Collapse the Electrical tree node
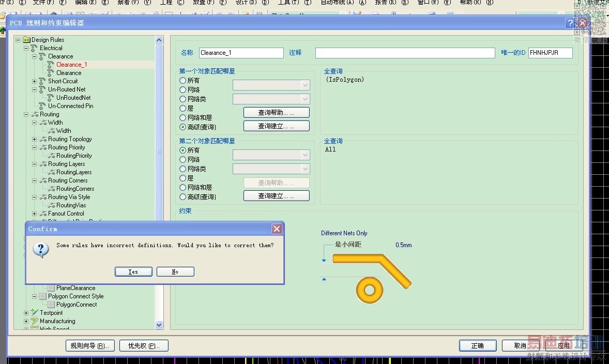The height and width of the screenshot is (364, 609). pos(26,48)
